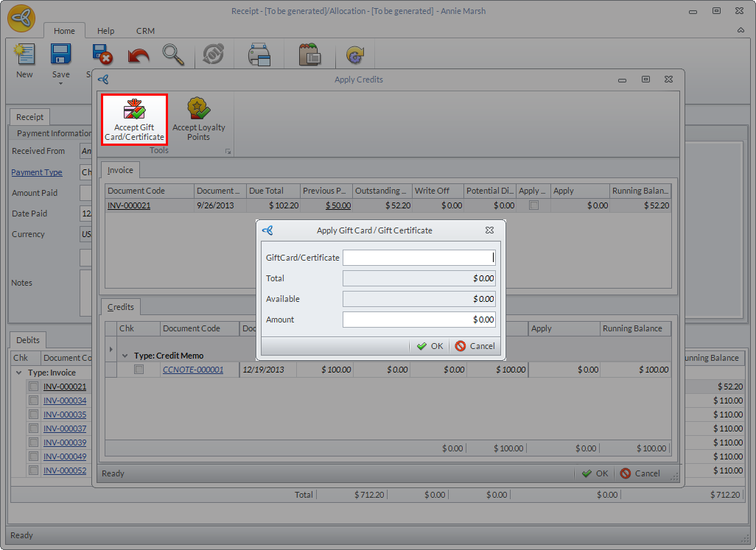Open the CCNOTE-000001 document link
756x550 pixels.
[x=192, y=370]
